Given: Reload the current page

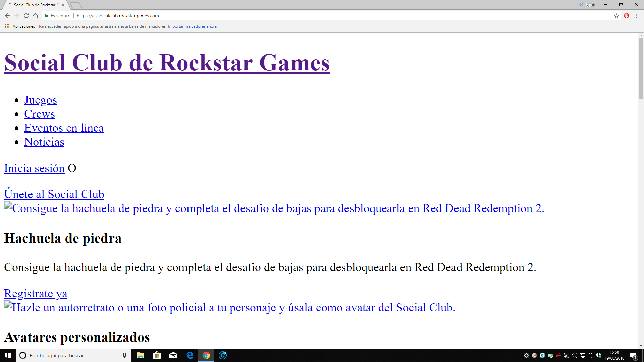Looking at the screenshot, I should point(26,16).
